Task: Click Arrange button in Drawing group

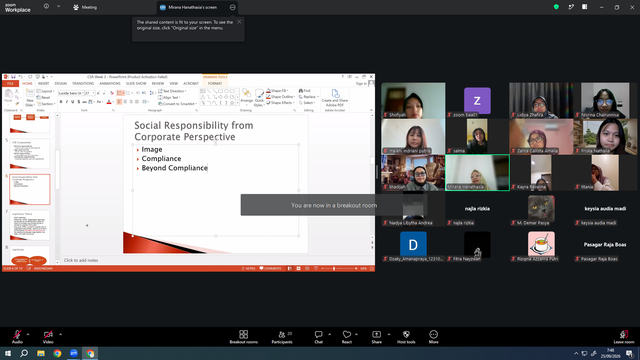Action: click(x=247, y=96)
